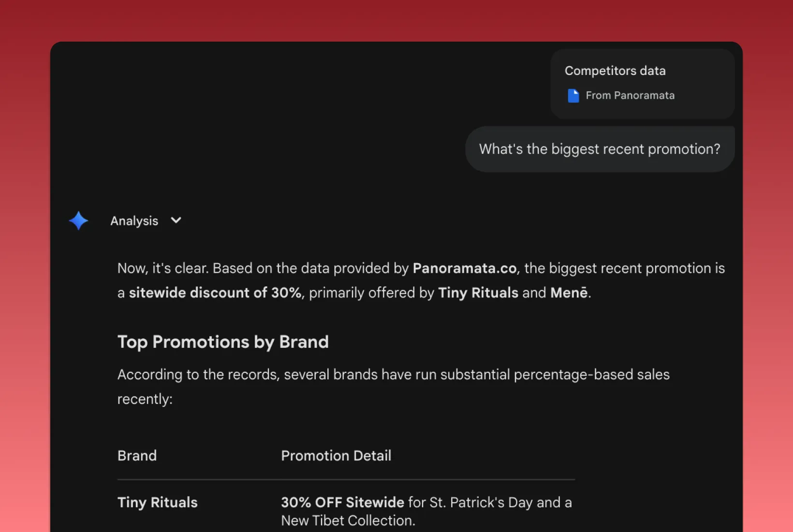The width and height of the screenshot is (793, 532).
Task: Click the 'According to the records' paragraph
Action: 394,387
